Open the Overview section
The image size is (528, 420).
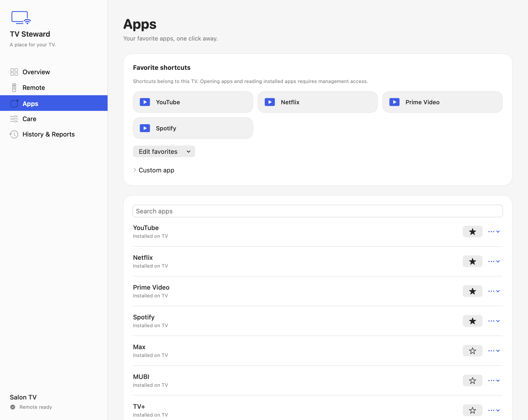[x=54, y=72]
